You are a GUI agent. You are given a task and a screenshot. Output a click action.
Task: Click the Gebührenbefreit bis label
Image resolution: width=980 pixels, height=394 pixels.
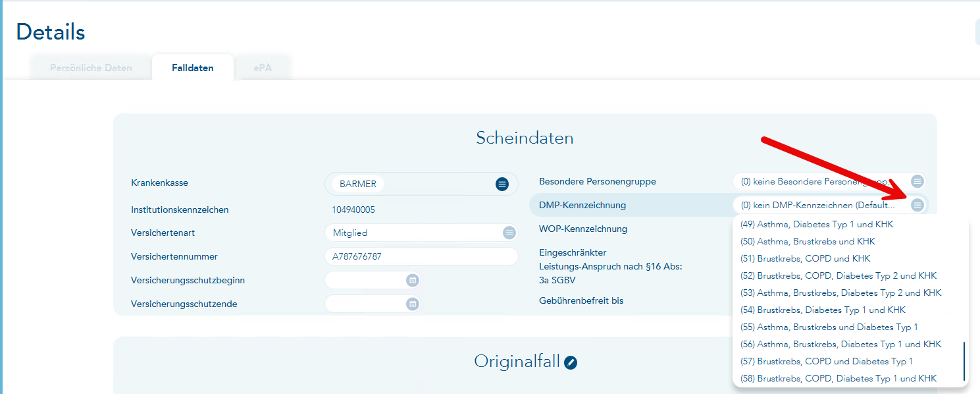pyautogui.click(x=581, y=300)
